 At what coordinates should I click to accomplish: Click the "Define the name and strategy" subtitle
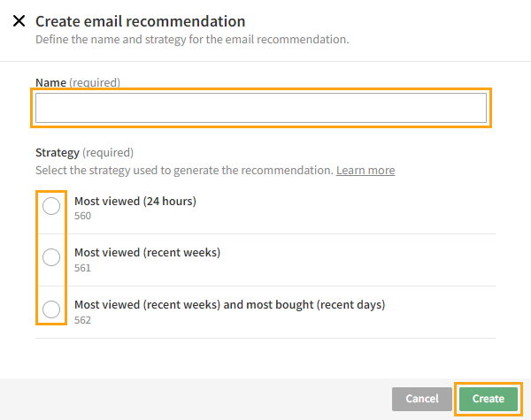pyautogui.click(x=192, y=40)
